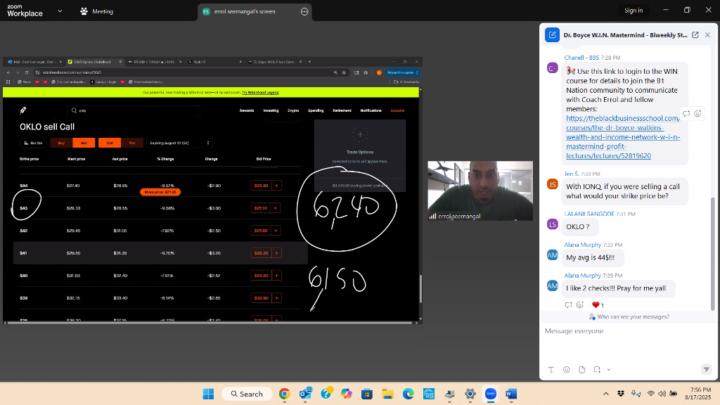The width and height of the screenshot is (720, 405).
Task: Select 'With IONQ, if you were selling' message
Action: [625, 191]
